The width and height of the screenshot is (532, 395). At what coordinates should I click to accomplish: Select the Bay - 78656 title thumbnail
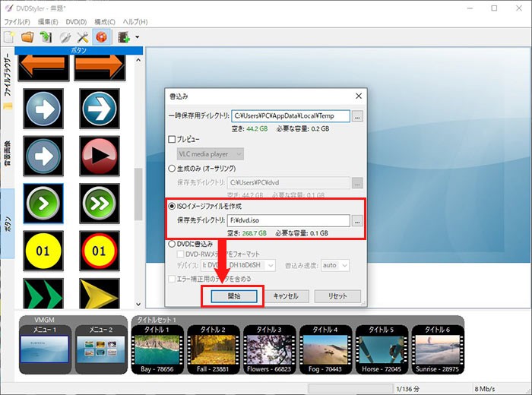click(x=157, y=349)
